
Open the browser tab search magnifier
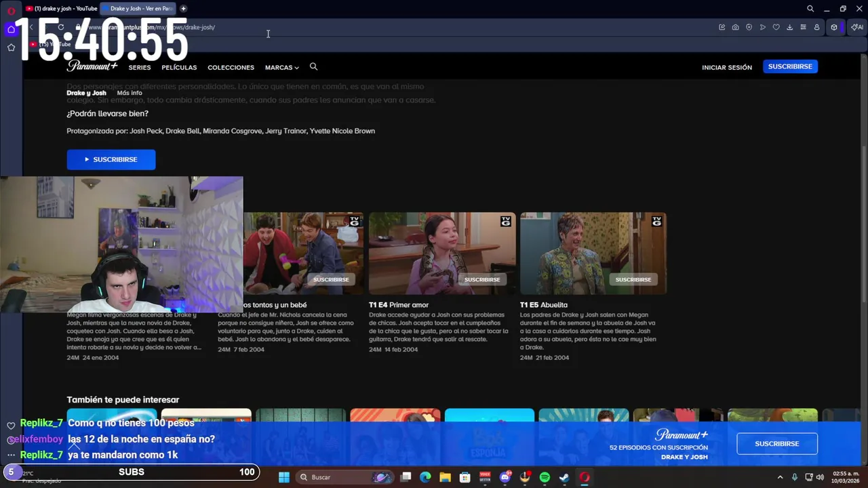(810, 9)
